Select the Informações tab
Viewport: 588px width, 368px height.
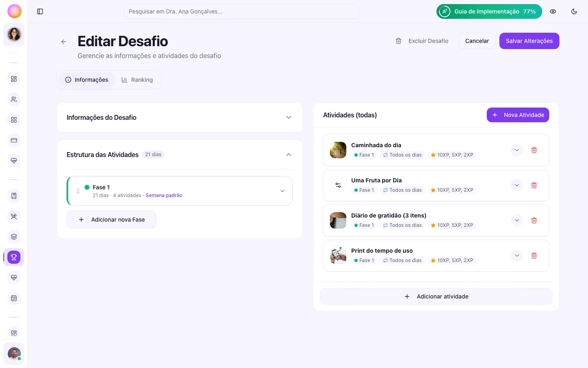[87, 80]
